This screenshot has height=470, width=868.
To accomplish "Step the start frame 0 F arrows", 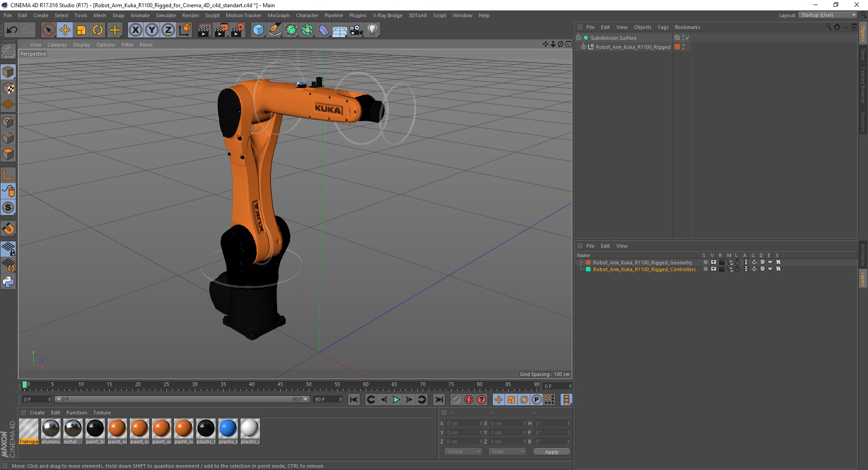I will [x=49, y=399].
